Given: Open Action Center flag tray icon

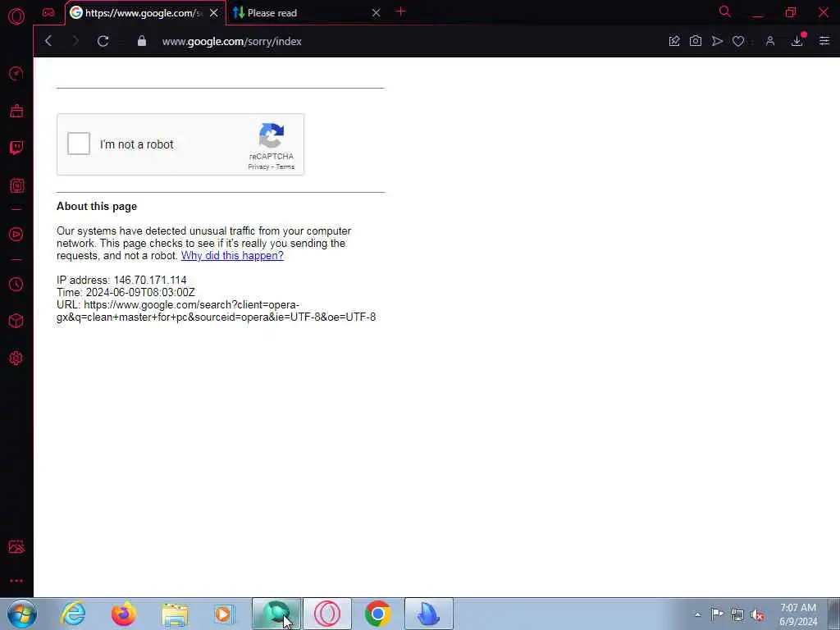Looking at the screenshot, I should [717, 614].
